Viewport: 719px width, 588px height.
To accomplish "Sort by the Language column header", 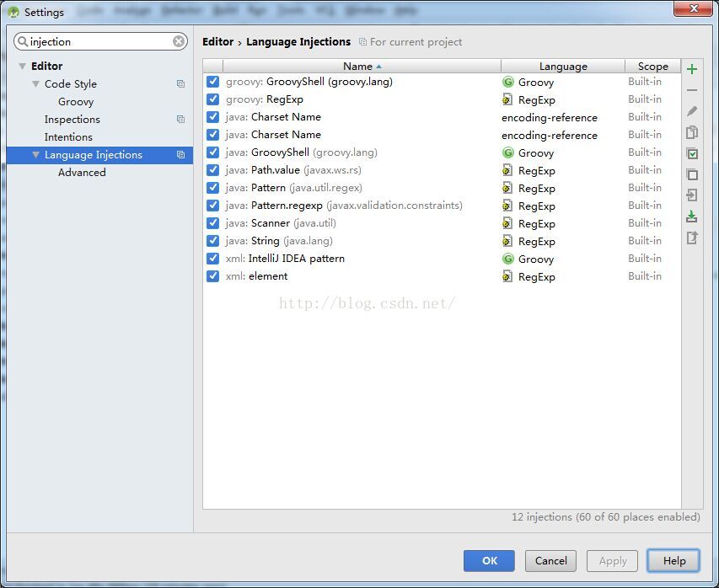I will (x=563, y=67).
